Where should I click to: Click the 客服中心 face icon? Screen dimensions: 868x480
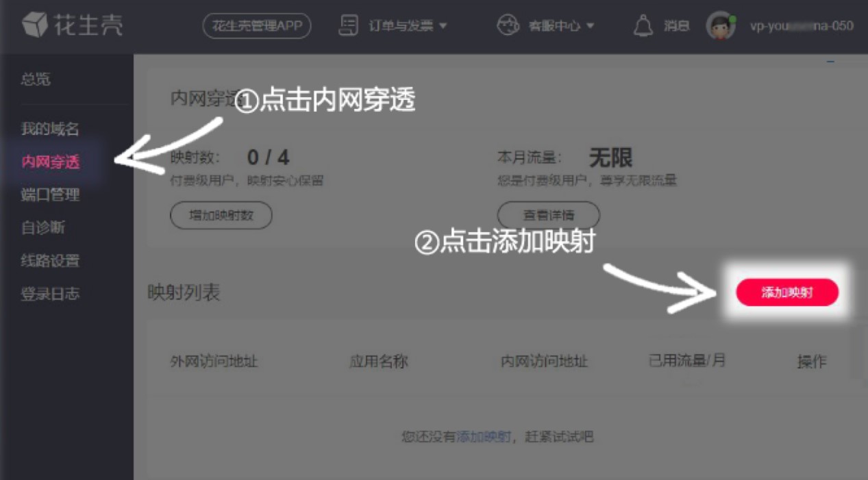pyautogui.click(x=508, y=26)
